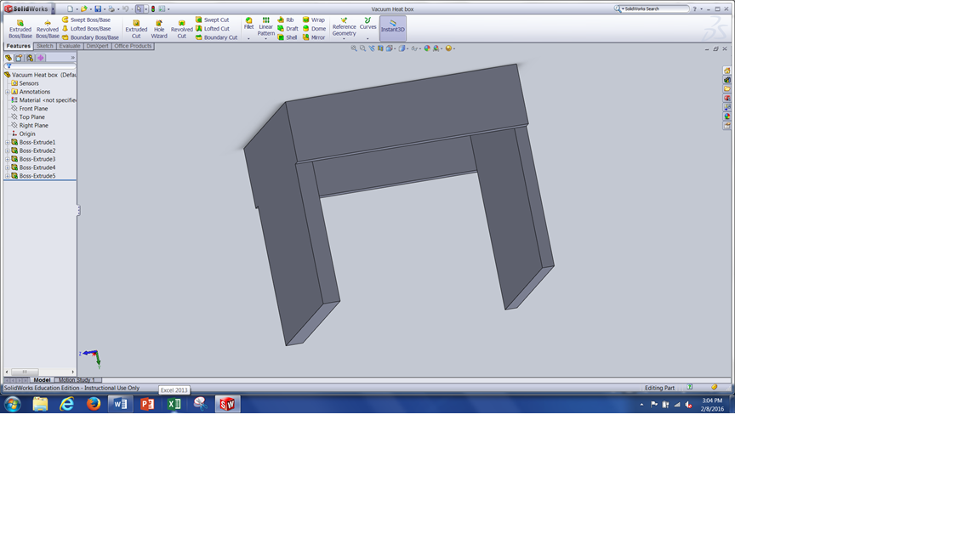This screenshot has width=980, height=551.
Task: Expand the manager panel tabs chevron
Action: [72, 58]
